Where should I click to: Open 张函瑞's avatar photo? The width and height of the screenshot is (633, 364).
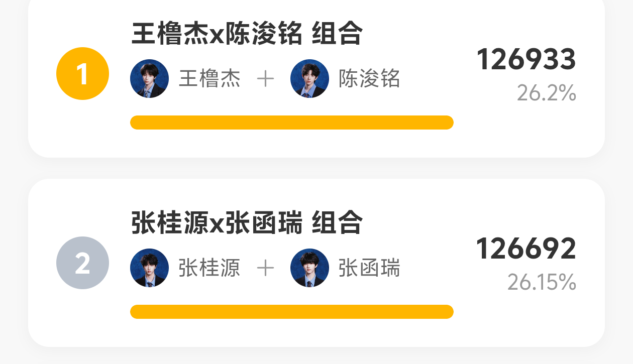309,268
